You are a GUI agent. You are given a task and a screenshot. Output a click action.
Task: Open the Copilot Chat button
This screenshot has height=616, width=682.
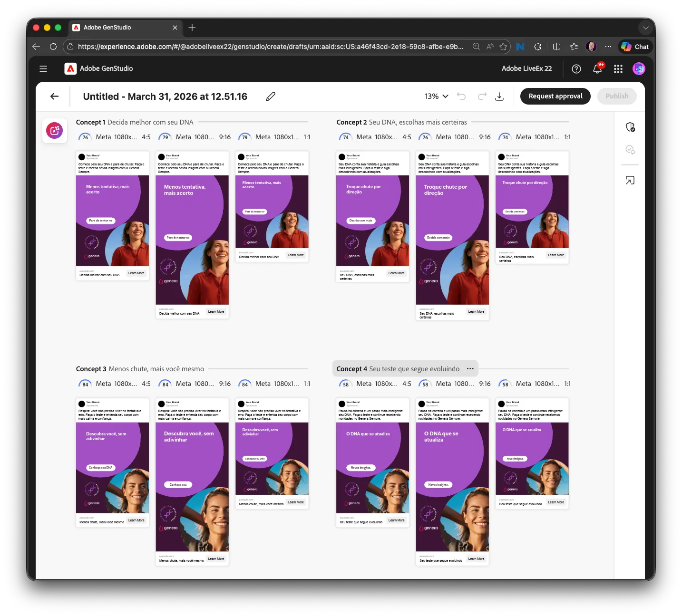635,47
